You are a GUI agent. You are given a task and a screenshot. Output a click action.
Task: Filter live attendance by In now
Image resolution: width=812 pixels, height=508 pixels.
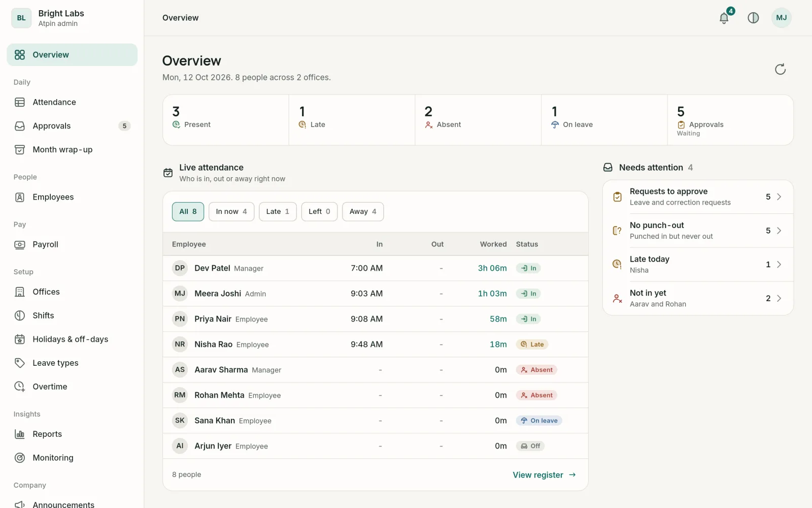tap(231, 211)
